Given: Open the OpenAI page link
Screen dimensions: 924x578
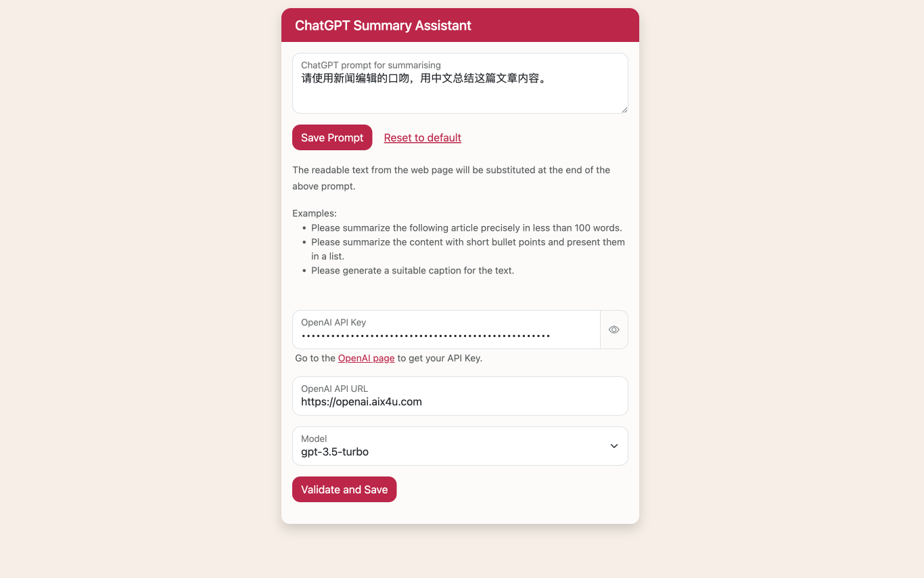Looking at the screenshot, I should [x=366, y=358].
